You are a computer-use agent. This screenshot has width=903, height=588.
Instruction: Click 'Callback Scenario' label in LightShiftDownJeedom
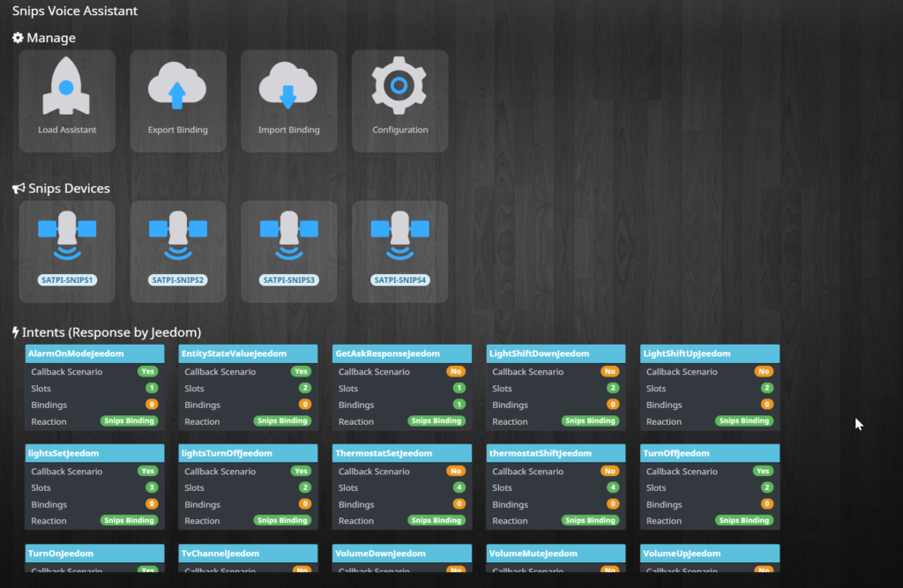[x=527, y=372]
